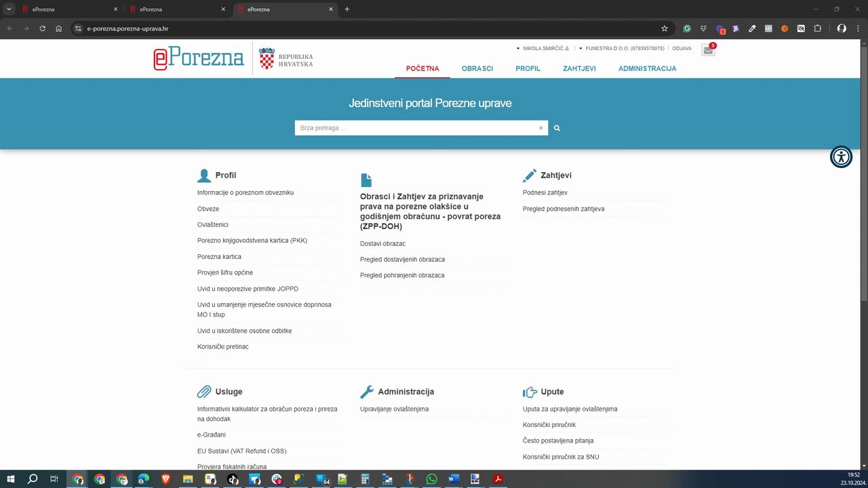This screenshot has width=868, height=488.
Task: Open the Chrome three-dot menu
Action: (x=857, y=28)
